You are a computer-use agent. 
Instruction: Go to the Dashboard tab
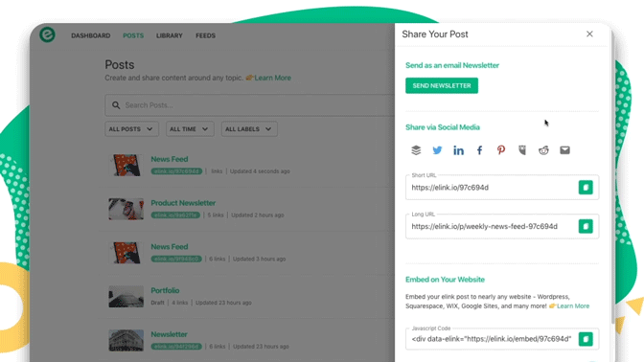[x=91, y=35]
